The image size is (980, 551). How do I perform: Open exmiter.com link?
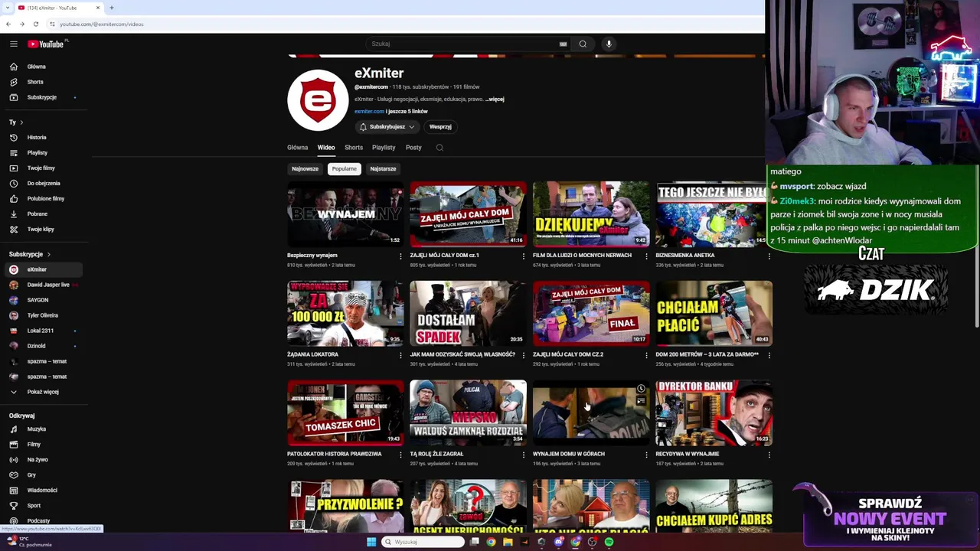coord(369,112)
